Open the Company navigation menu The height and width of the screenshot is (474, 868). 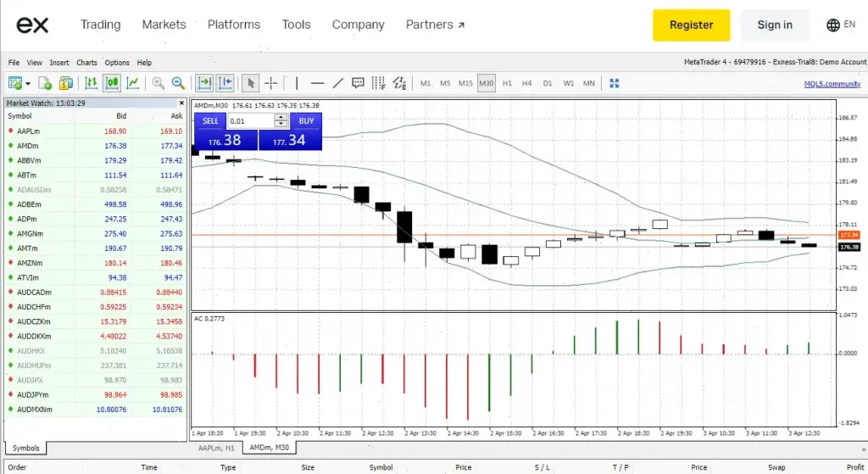(359, 25)
